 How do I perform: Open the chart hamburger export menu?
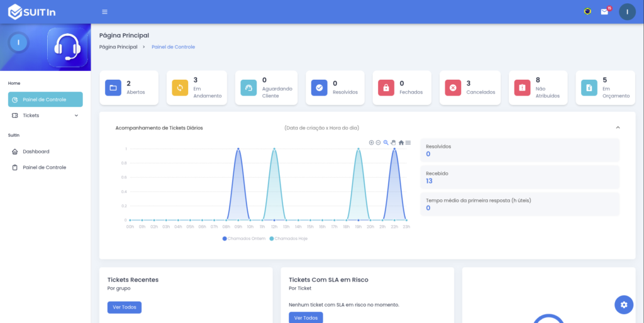point(408,143)
